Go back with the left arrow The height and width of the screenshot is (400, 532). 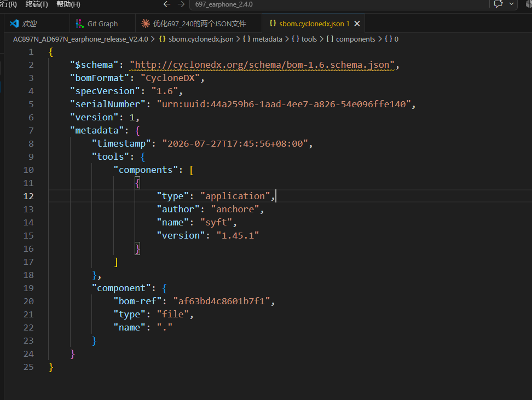166,4
